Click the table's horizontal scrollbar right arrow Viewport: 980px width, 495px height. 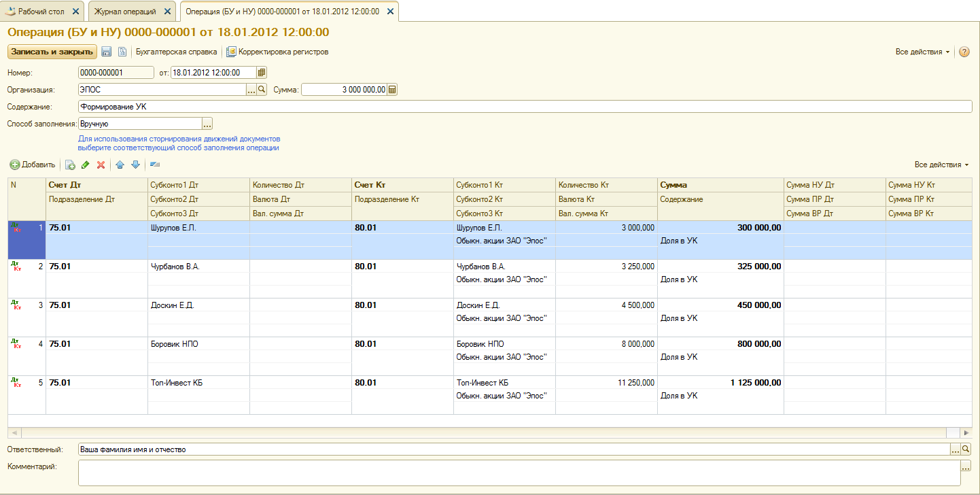[x=966, y=432]
